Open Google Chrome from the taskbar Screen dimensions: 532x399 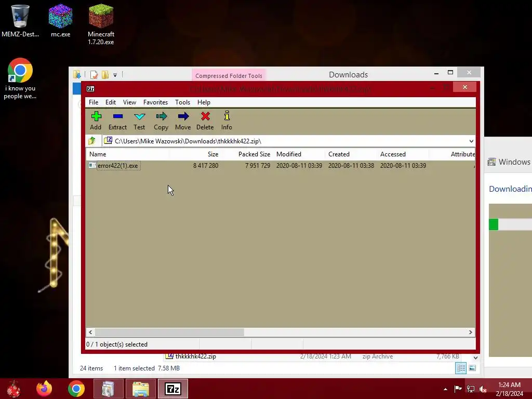76,389
